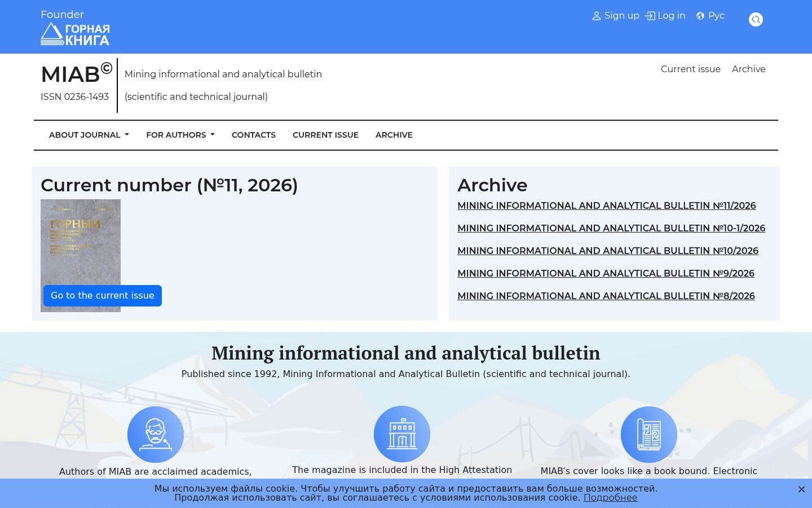Click the academic author circle icon

156,435
